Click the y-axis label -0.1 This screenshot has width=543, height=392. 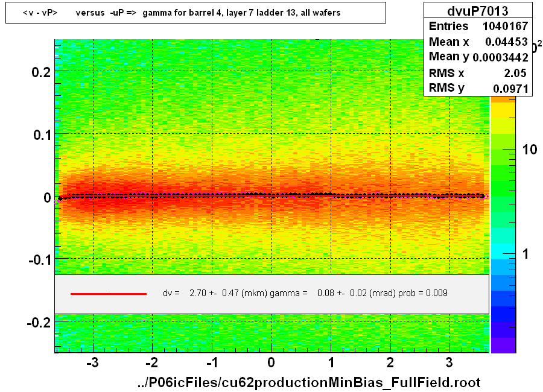coord(40,260)
